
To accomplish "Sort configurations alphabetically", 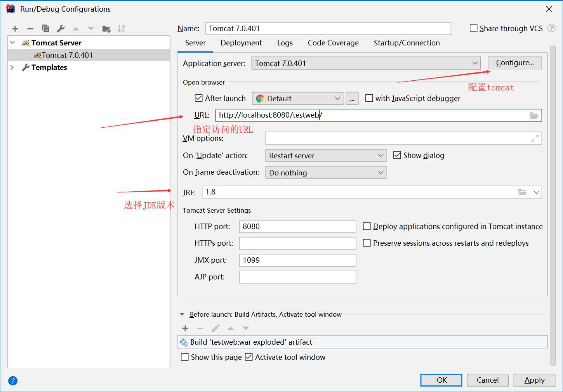I will [122, 29].
